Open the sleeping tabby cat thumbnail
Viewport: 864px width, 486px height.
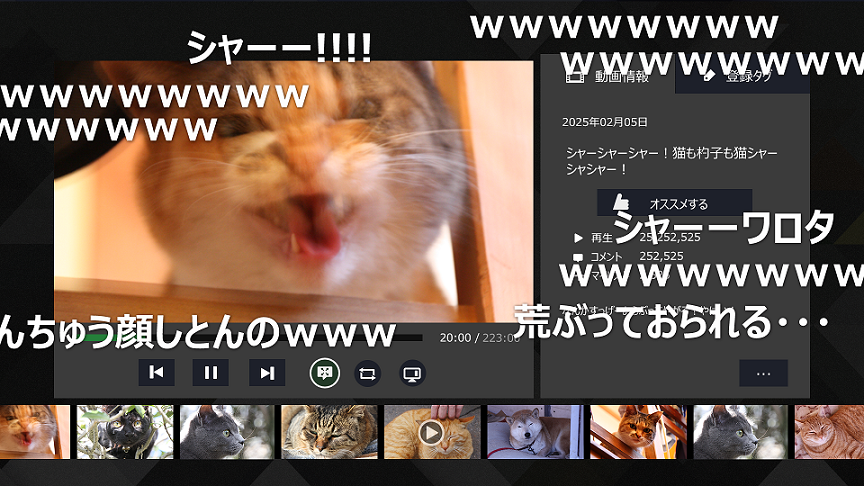[329, 432]
